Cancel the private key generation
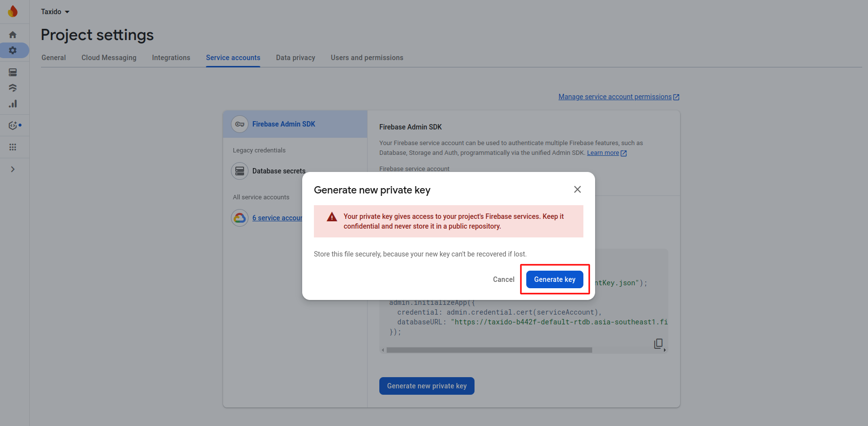Viewport: 868px width, 426px height. [x=503, y=279]
